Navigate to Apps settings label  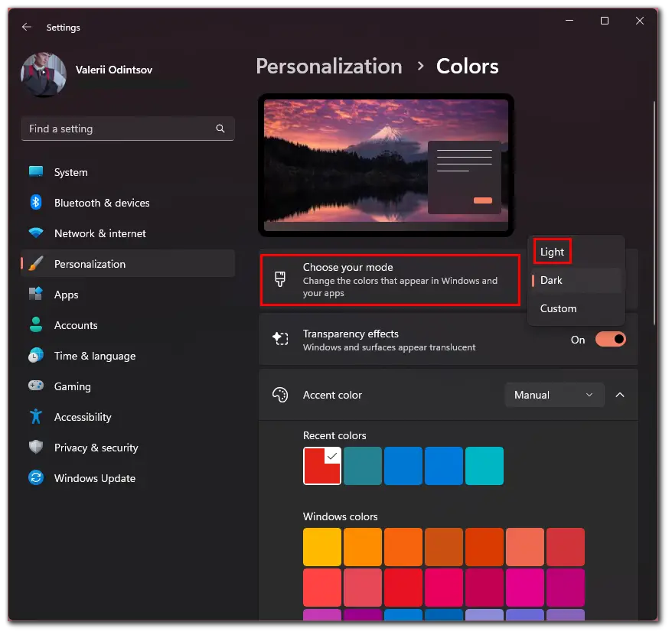tap(67, 295)
